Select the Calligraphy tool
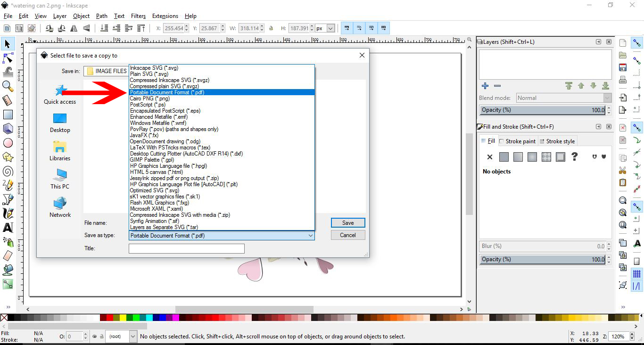This screenshot has height=345, width=644. (x=8, y=214)
